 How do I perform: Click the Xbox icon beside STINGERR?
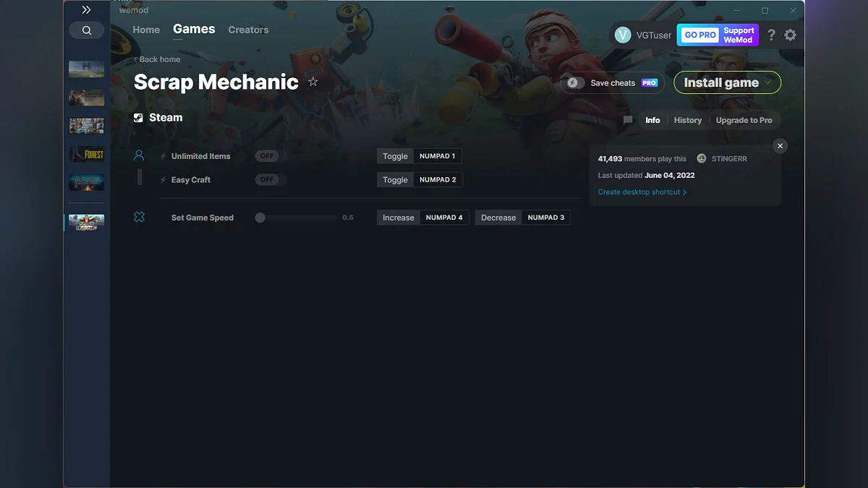coord(701,158)
